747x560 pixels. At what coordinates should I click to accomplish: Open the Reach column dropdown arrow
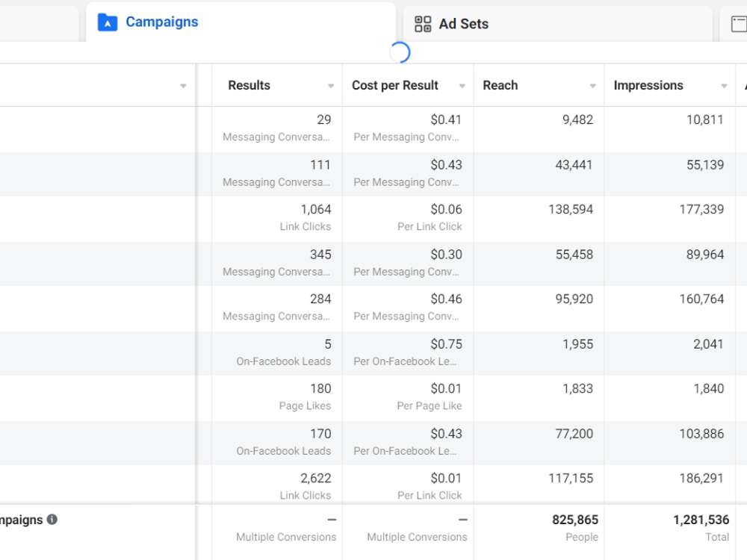[x=592, y=86]
